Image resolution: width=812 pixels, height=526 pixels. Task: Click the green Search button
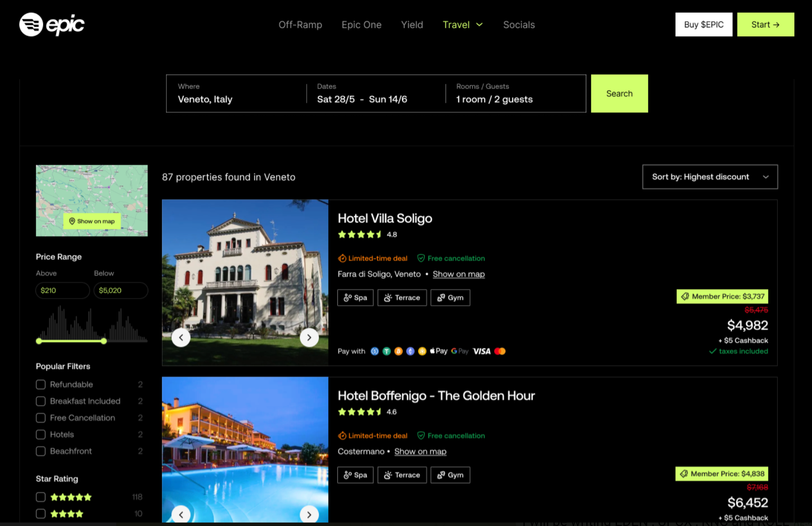[620, 94]
